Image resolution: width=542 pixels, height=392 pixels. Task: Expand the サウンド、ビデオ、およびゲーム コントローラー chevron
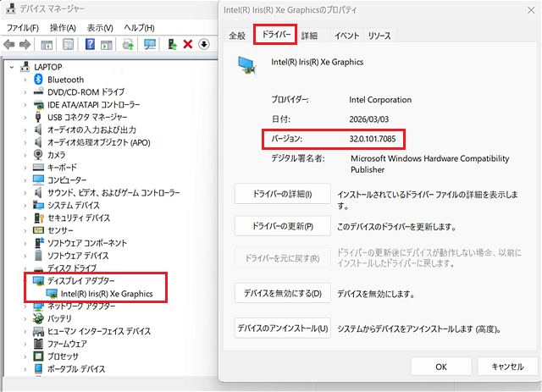click(x=25, y=193)
